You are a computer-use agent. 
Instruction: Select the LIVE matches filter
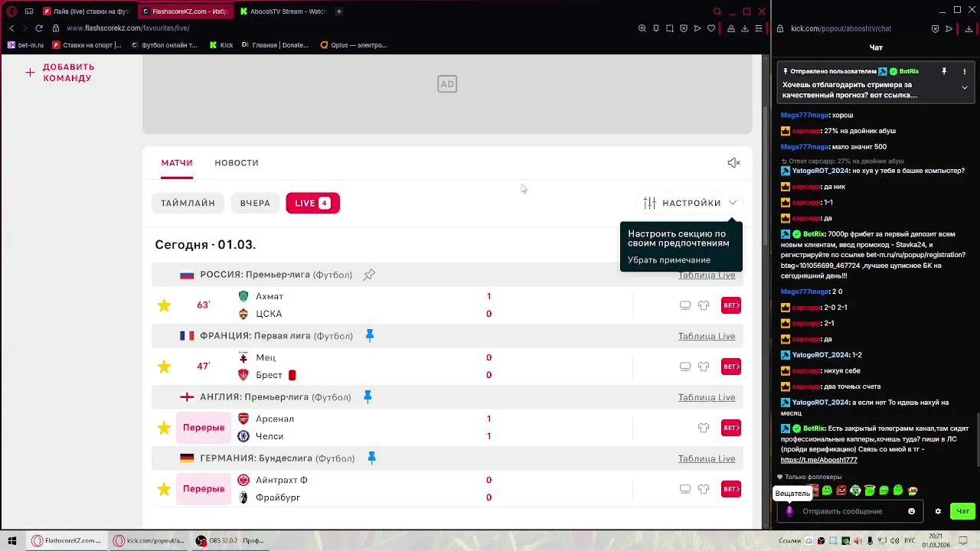tap(312, 203)
